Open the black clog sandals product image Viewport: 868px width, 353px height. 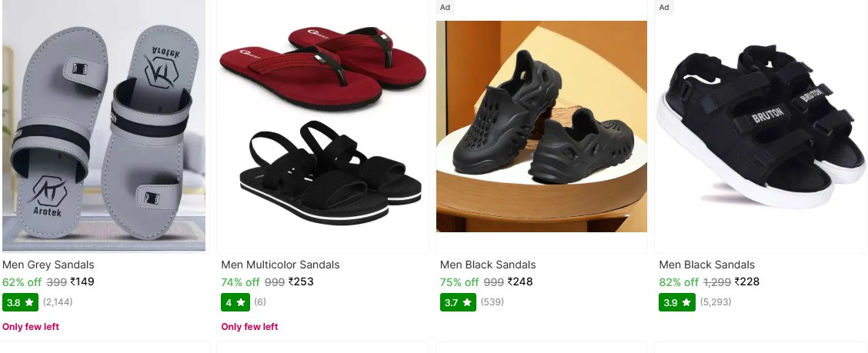tap(542, 126)
